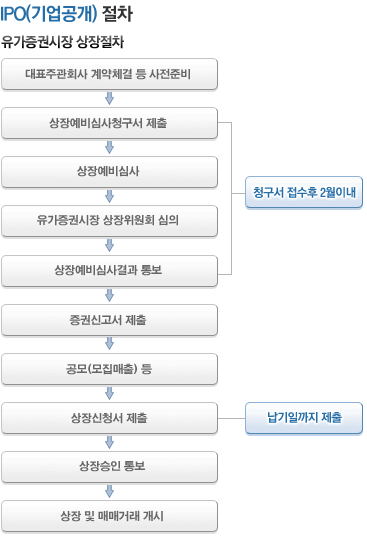Click arrow below 상장예비심사결과 통보 box
Screen dimensions: 367x539
pos(109,295)
